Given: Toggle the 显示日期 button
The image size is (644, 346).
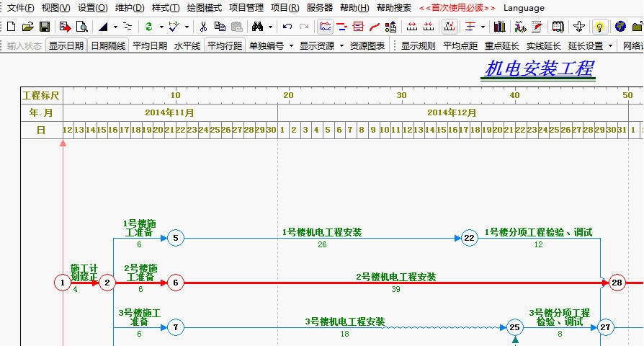Looking at the screenshot, I should click(x=66, y=45).
